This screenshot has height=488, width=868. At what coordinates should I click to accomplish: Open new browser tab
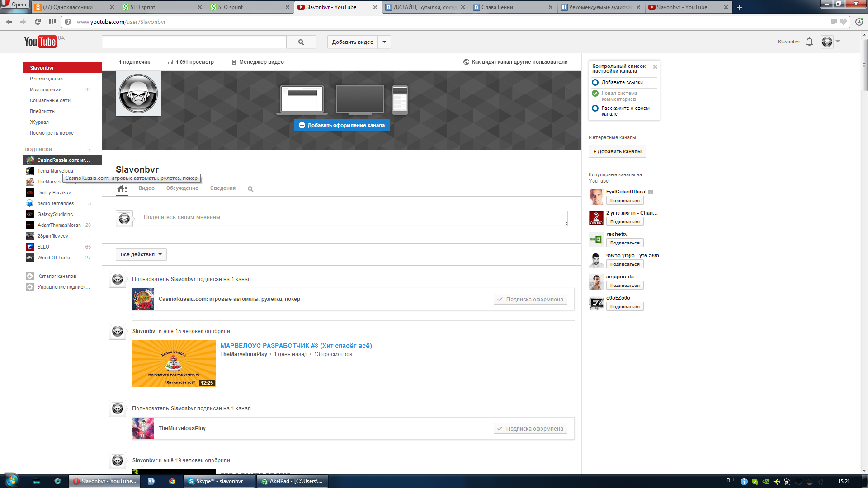pos(739,7)
